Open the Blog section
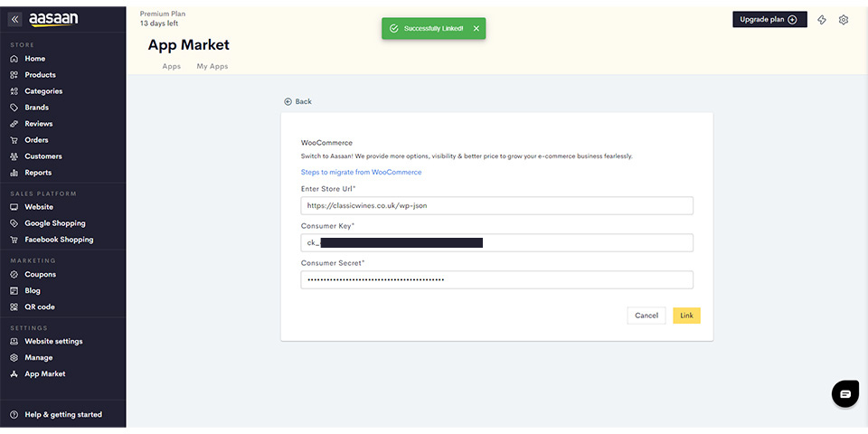 pyautogui.click(x=33, y=290)
